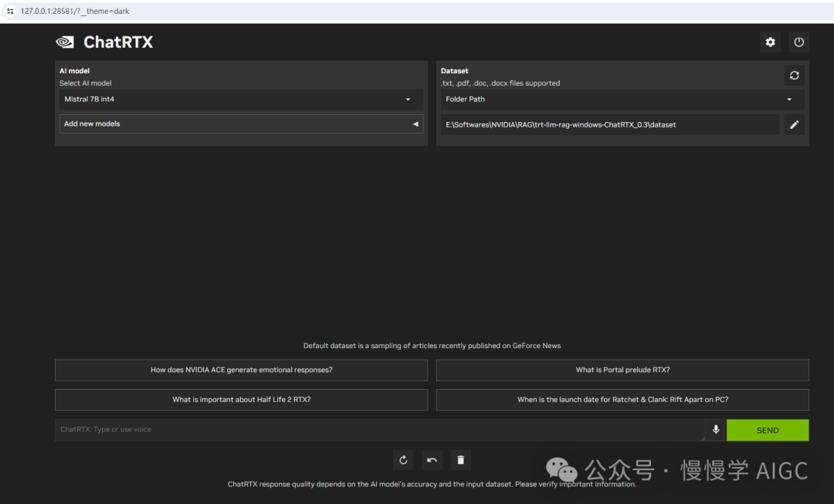The width and height of the screenshot is (834, 504).
Task: Edit dataset folder path with pencil icon
Action: pos(794,124)
